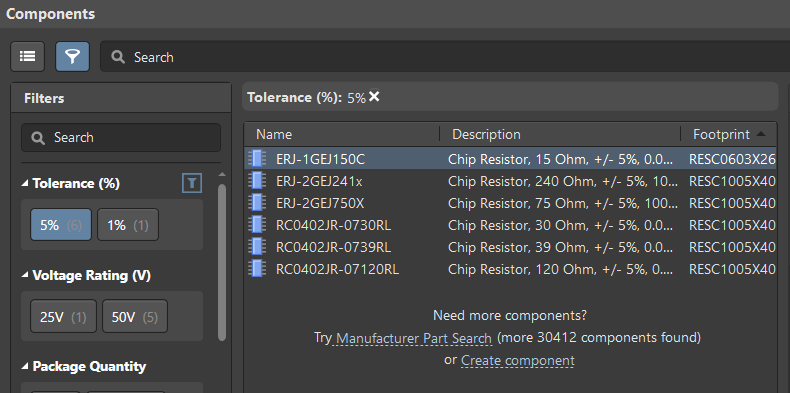
Task: Click the 39 Ohm resistor description cell
Action: [560, 247]
